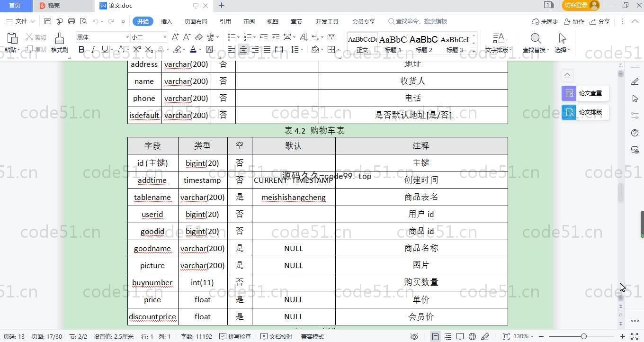Toggle Italic formatting
644x342 pixels.
tap(93, 49)
